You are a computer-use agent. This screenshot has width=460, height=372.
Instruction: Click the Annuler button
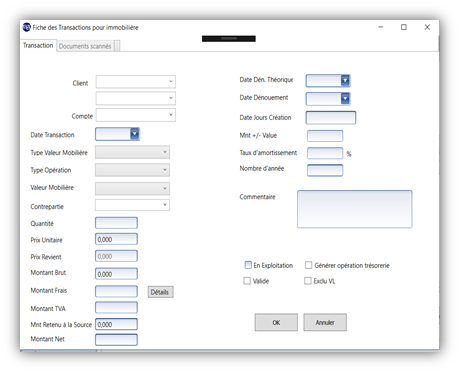[325, 322]
